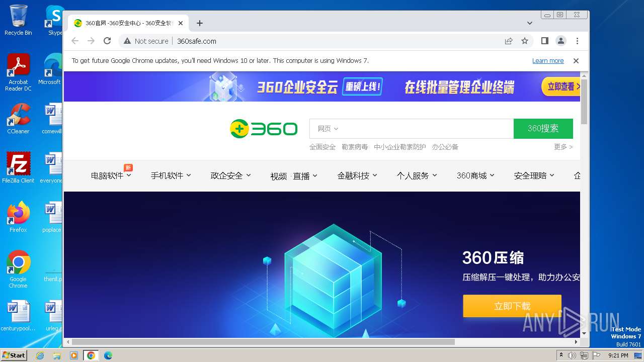Open comewill Word document on desktop

point(52,119)
